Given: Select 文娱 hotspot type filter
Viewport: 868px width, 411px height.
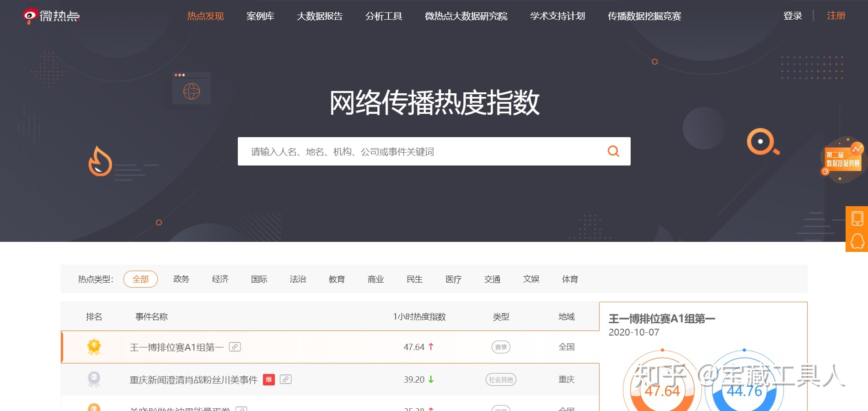Looking at the screenshot, I should tap(531, 279).
